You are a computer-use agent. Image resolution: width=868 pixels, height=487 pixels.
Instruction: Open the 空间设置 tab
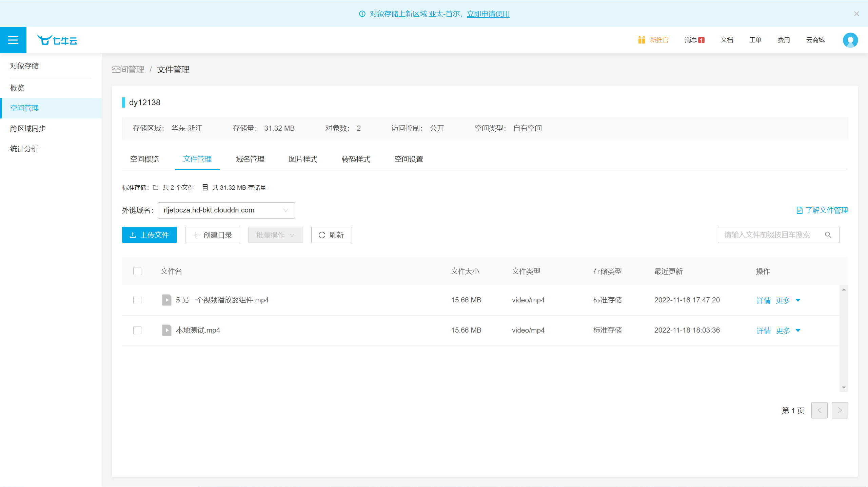(409, 159)
